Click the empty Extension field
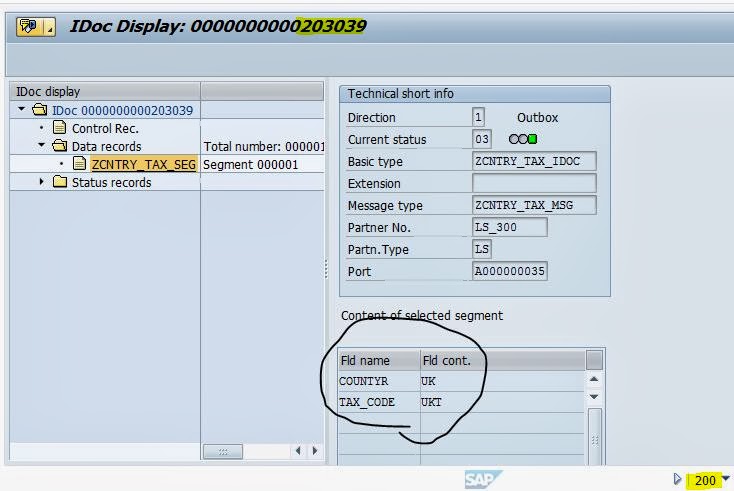Viewport: 734px width, 491px height. click(x=534, y=183)
